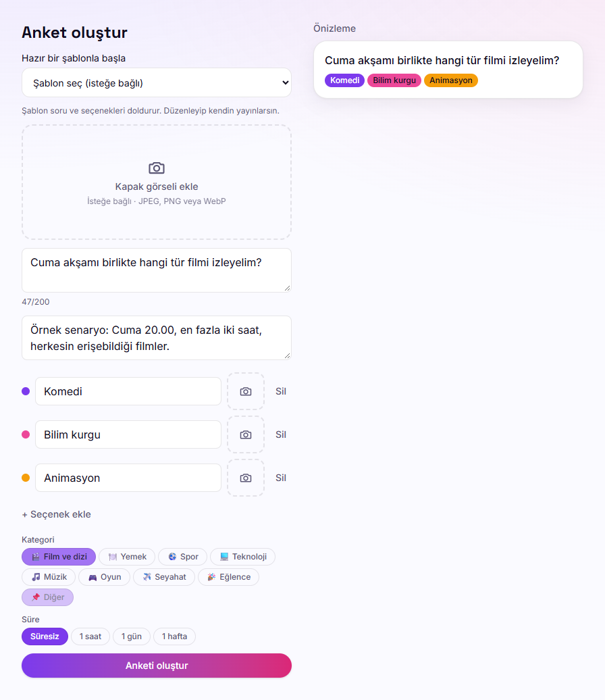Choose the Teknoloji category chip
This screenshot has height=700, width=605.
pyautogui.click(x=242, y=557)
